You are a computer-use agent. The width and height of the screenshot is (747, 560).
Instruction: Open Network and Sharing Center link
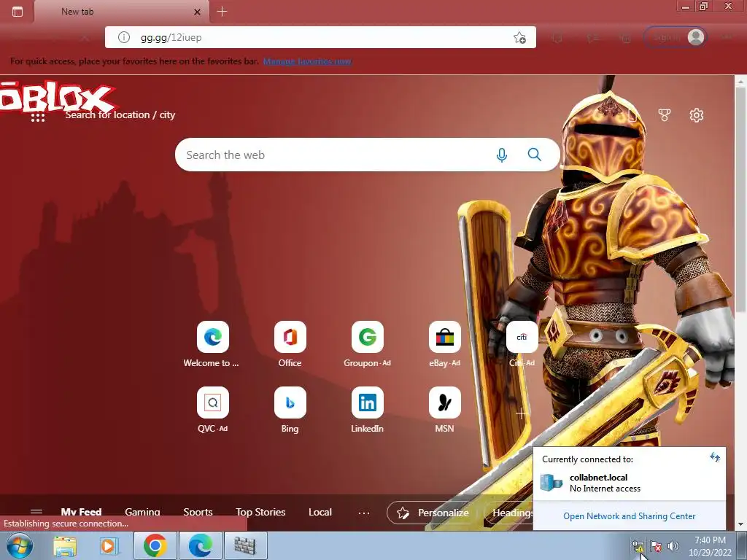[630, 516]
